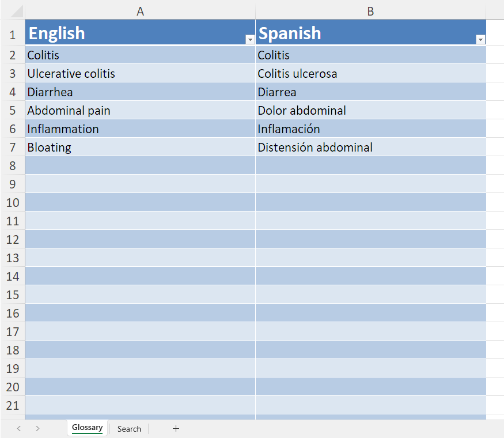Select column A header

click(x=140, y=11)
